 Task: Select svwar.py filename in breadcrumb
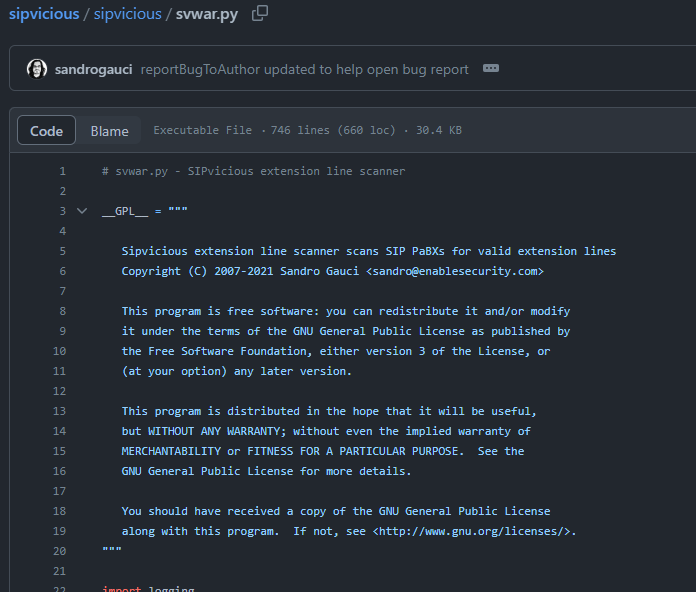[206, 14]
